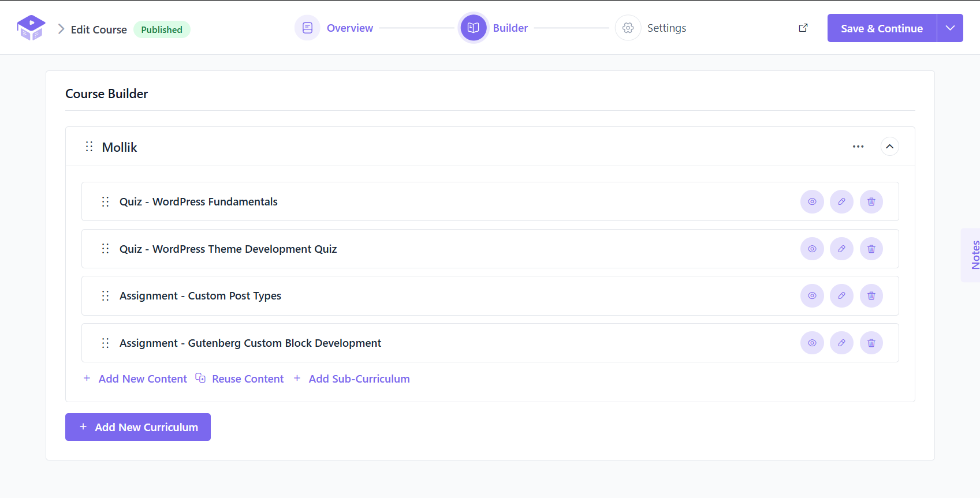
Task: Click drag handle for WordPress Theme Development Quiz
Action: click(105, 249)
